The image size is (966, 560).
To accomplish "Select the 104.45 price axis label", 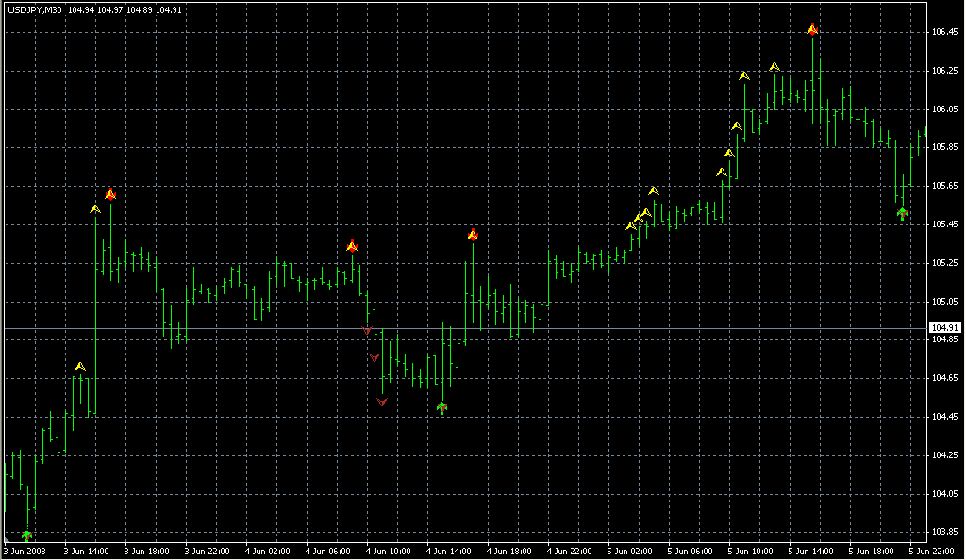I will tap(945, 417).
